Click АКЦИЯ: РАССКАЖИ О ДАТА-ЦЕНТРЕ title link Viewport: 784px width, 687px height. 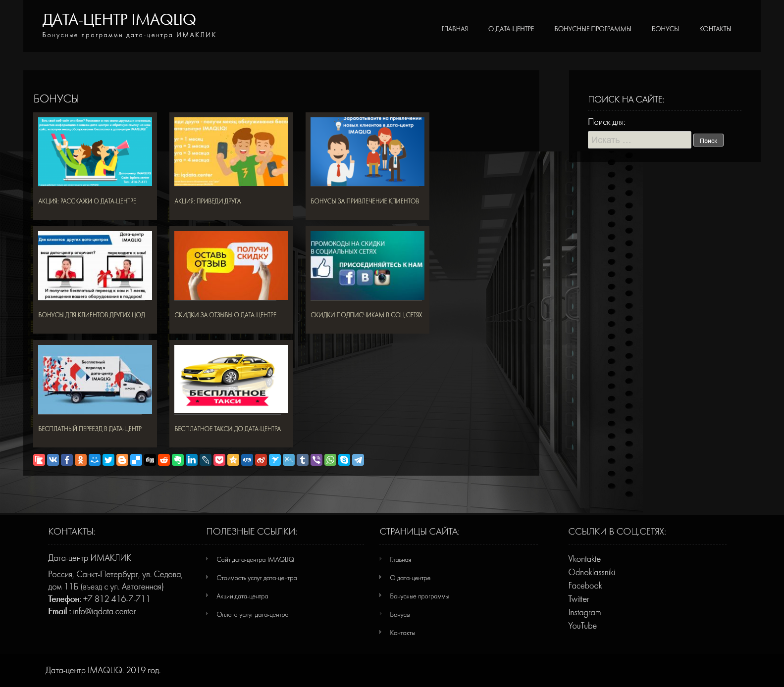tap(87, 201)
